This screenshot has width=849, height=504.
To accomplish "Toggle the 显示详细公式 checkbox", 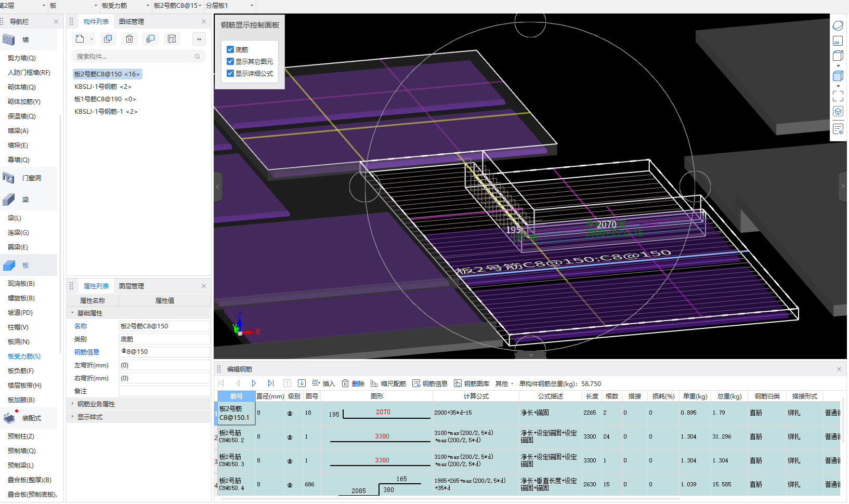I will (230, 74).
